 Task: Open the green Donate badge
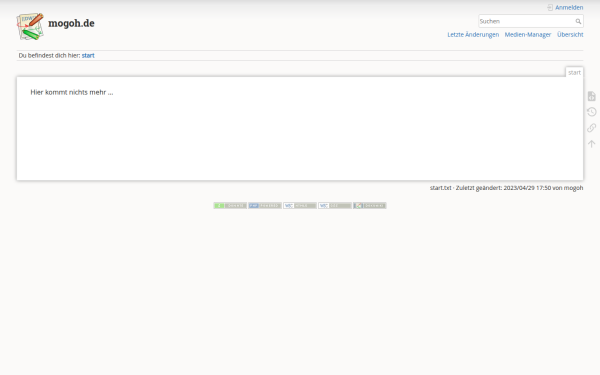click(230, 205)
